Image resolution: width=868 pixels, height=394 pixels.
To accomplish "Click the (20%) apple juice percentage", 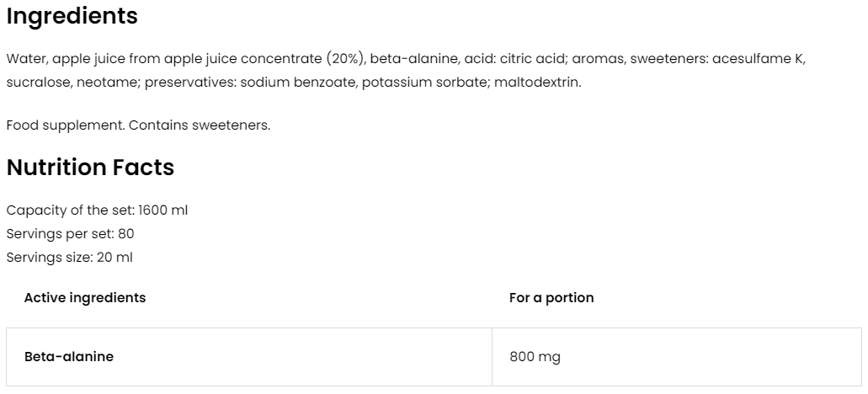I will pos(344,59).
